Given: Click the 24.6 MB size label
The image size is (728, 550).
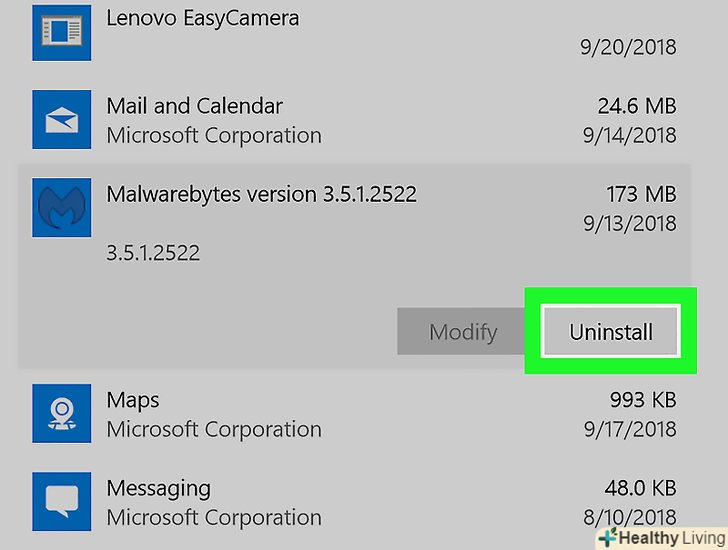Looking at the screenshot, I should (634, 106).
